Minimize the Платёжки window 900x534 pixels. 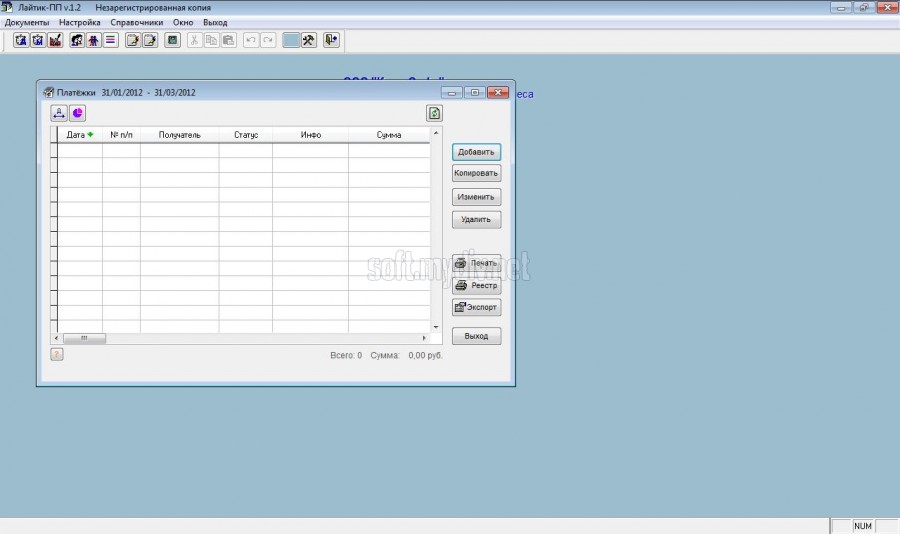(452, 92)
